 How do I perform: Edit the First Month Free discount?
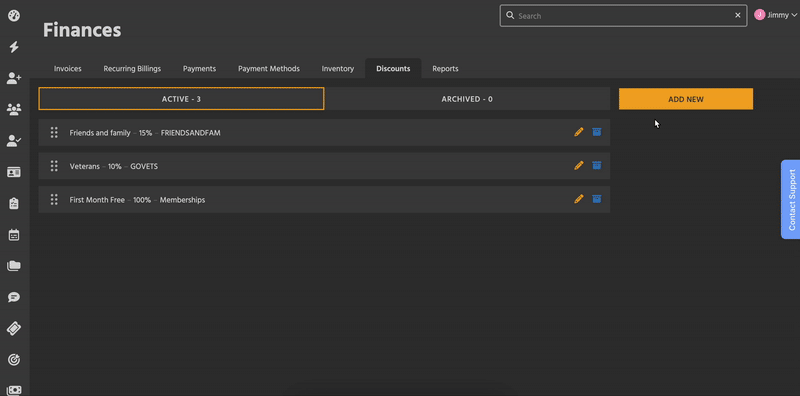(579, 199)
